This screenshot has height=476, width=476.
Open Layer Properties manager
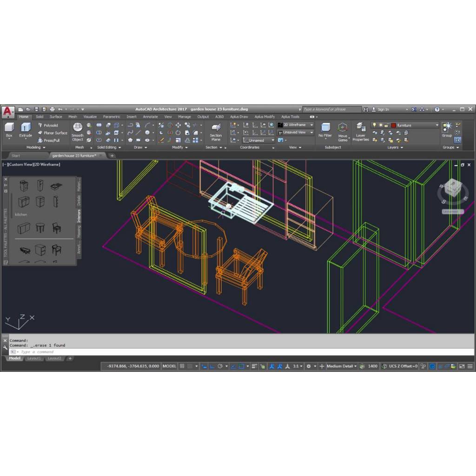(x=360, y=132)
